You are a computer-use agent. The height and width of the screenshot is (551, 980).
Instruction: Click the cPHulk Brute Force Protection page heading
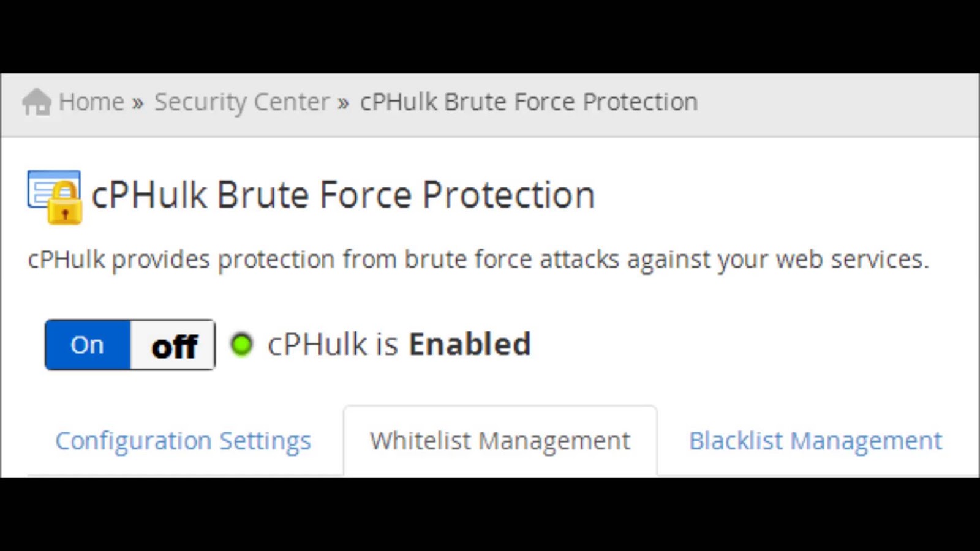[343, 195]
